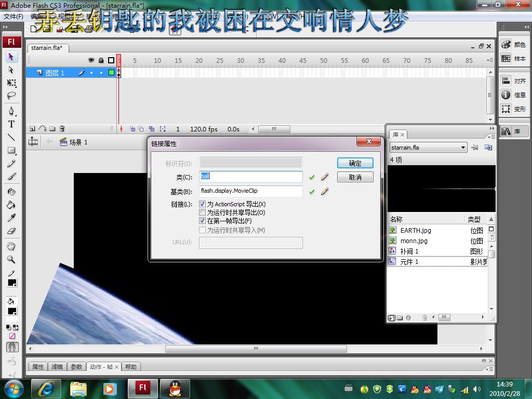Select the Pencil tool
Image resolution: width=532 pixels, height=399 pixels.
pos(11,164)
